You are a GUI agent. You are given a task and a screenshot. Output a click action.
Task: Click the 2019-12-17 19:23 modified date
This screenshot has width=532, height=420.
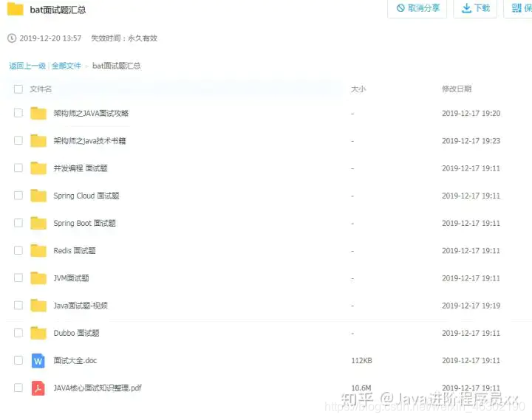(471, 141)
